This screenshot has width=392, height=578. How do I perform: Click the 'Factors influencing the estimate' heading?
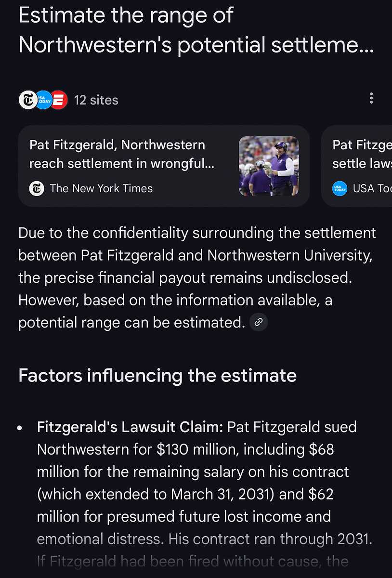[x=157, y=375]
